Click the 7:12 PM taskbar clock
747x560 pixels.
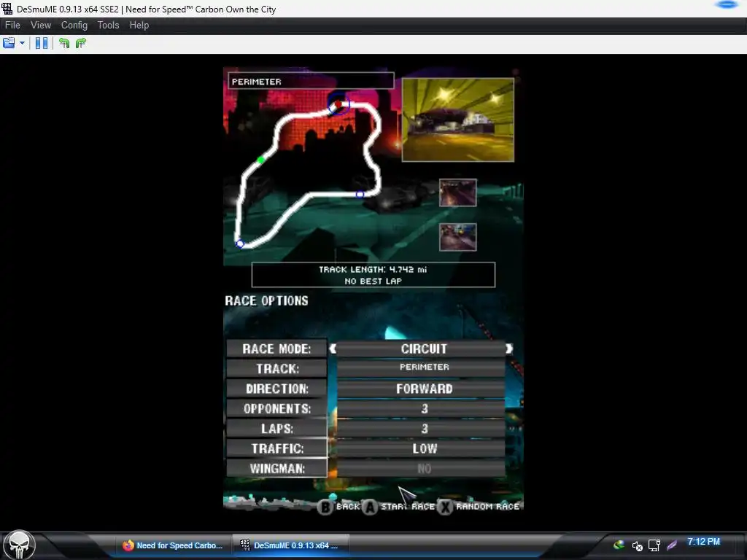coord(704,542)
